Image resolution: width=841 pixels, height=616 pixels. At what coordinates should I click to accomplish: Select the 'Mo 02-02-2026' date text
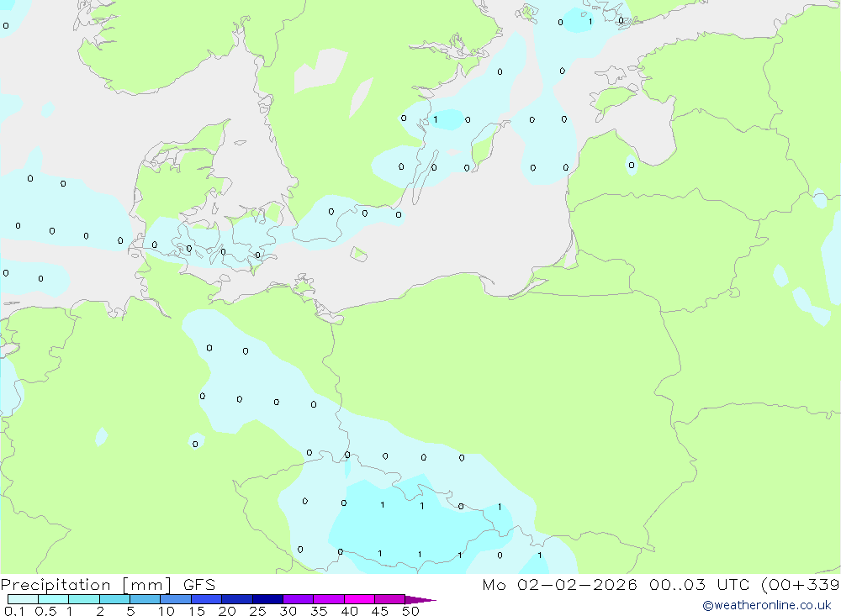click(560, 584)
